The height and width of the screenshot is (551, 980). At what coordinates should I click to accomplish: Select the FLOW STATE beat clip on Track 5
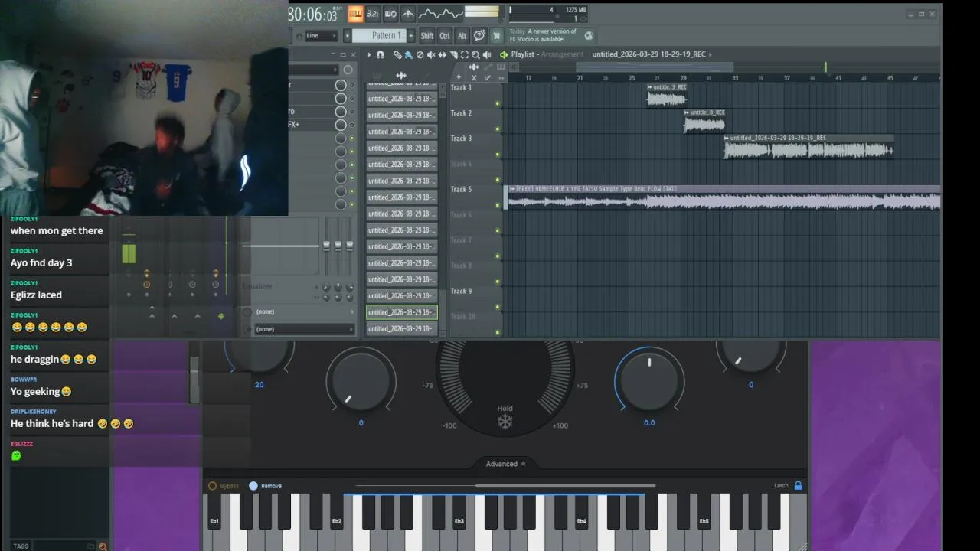click(x=722, y=197)
